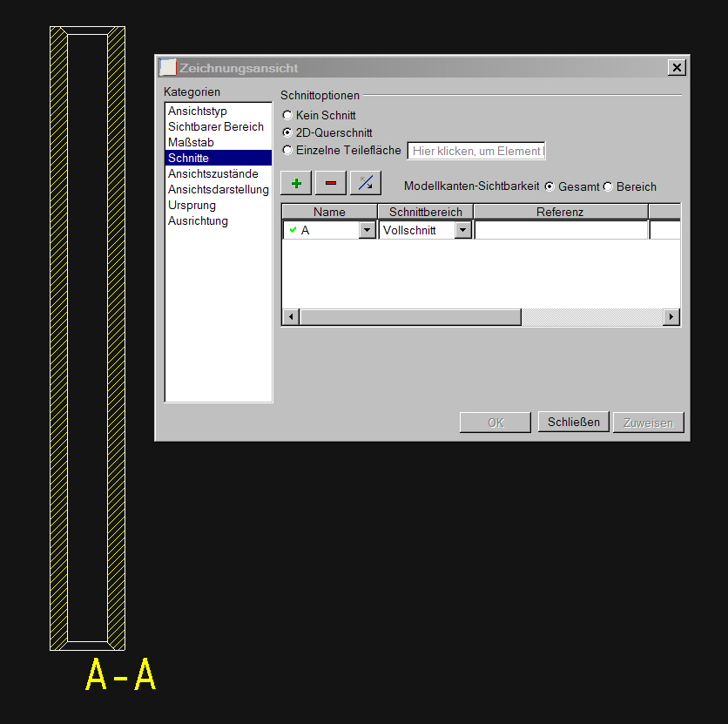Image resolution: width=728 pixels, height=724 pixels.
Task: Click the red minus remove section button
Action: 331,183
